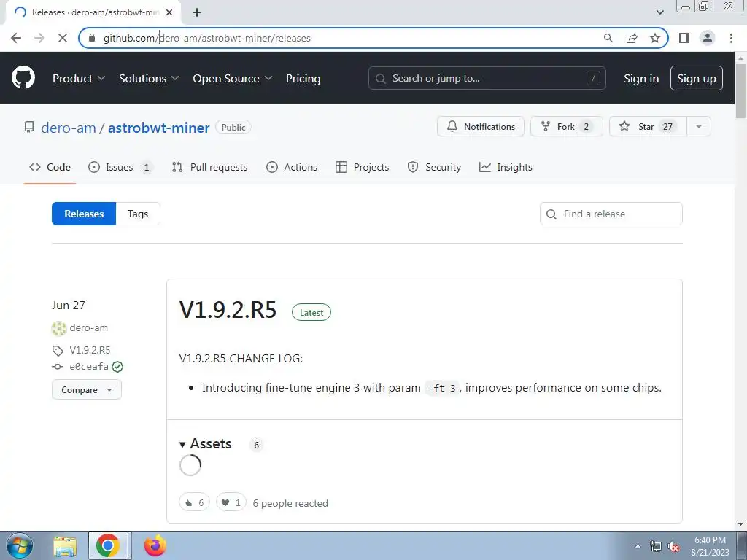Select the Releases toggle button

pyautogui.click(x=84, y=214)
